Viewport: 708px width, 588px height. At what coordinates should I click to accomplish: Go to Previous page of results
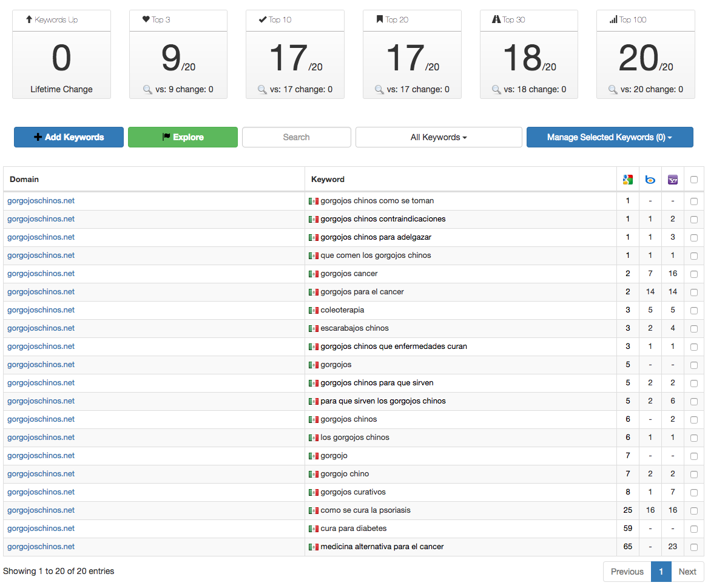(627, 572)
